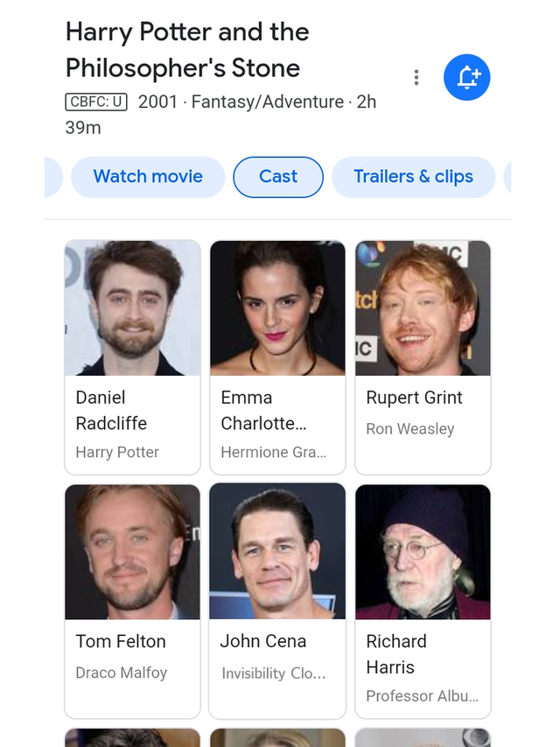Click the truncated name Emma Charlotte to expand it
This screenshot has width=560, height=747.
pos(270,410)
